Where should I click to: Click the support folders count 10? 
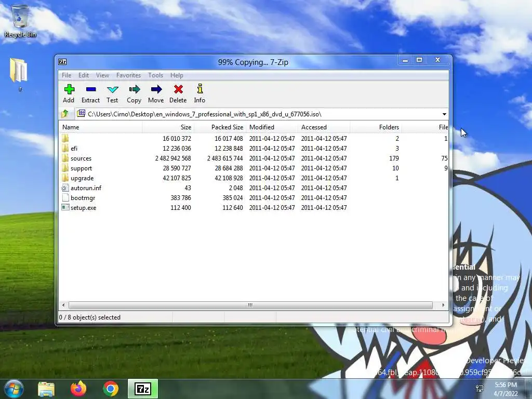click(x=395, y=168)
